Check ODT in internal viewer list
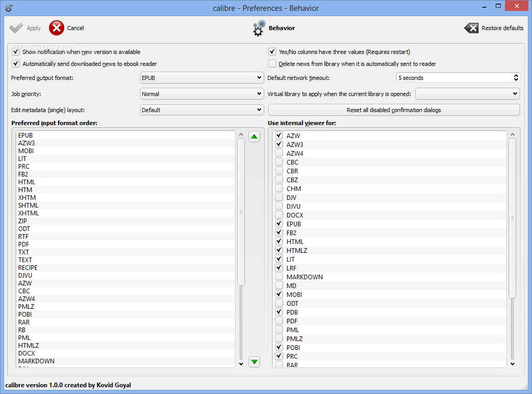The height and width of the screenshot is (394, 532). [279, 303]
